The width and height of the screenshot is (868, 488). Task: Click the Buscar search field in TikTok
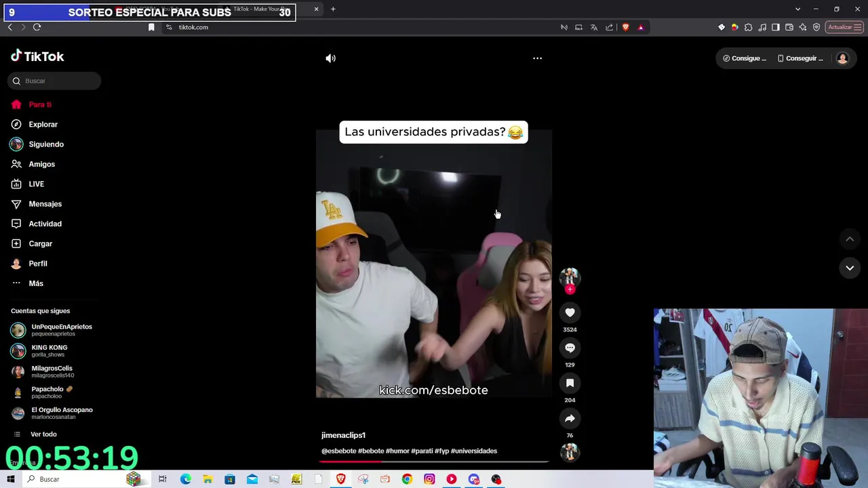pos(54,81)
